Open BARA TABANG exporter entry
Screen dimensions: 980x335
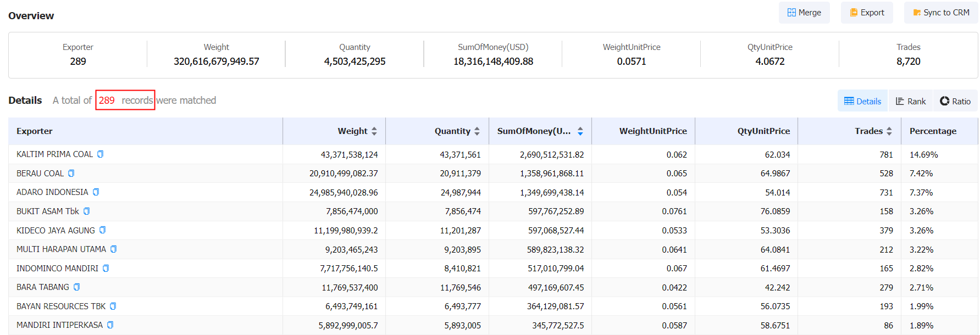click(x=43, y=287)
